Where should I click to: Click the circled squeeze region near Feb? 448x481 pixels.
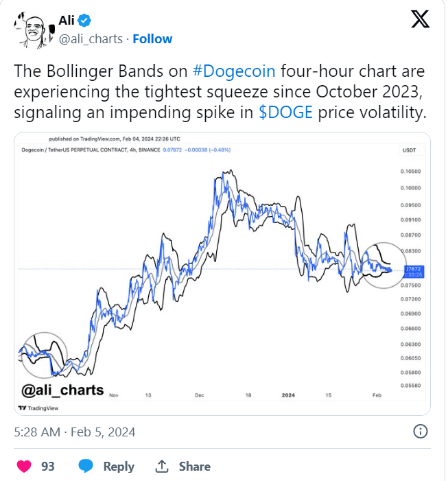383,266
